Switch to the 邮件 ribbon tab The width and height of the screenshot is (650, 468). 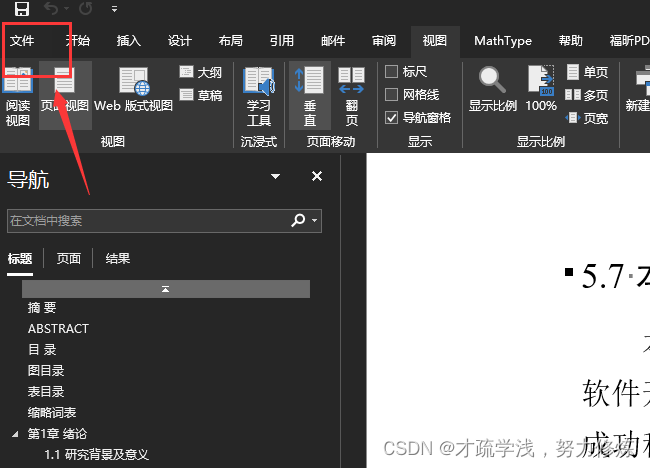pyautogui.click(x=333, y=41)
